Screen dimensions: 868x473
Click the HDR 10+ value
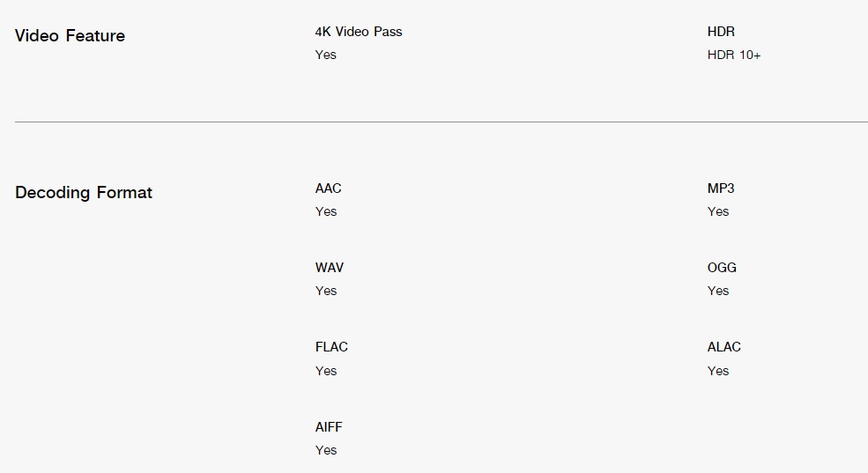point(734,55)
